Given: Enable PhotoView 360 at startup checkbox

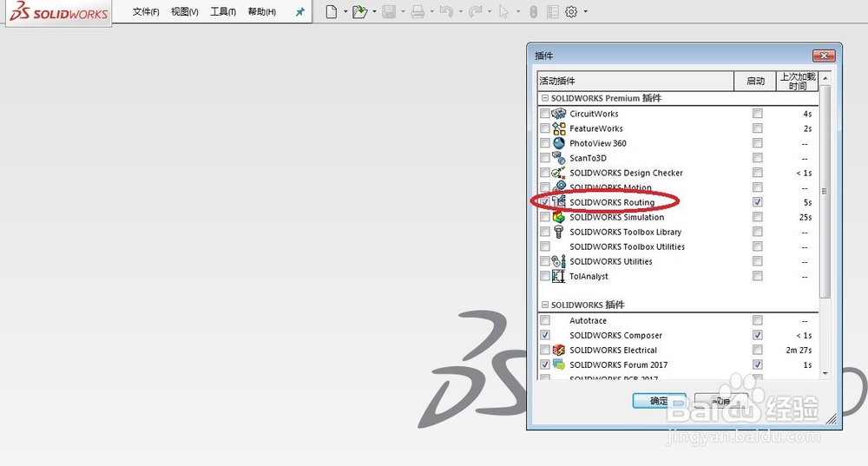Looking at the screenshot, I should (757, 143).
